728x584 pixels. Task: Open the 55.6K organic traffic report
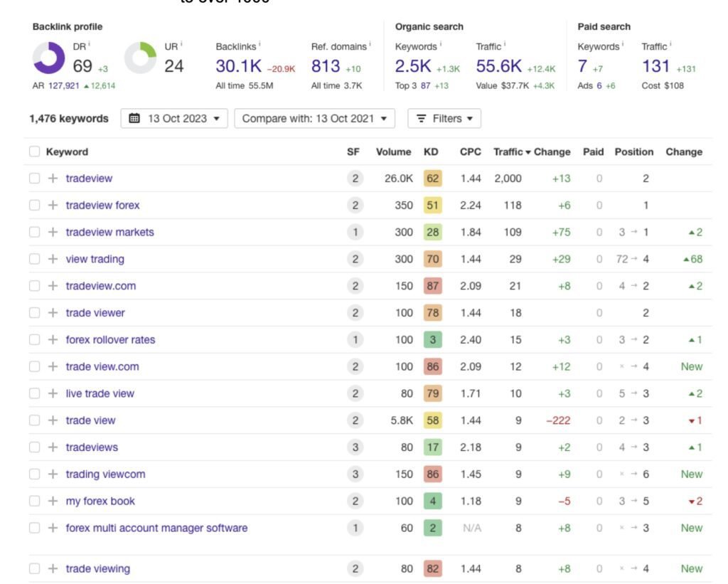(498, 66)
